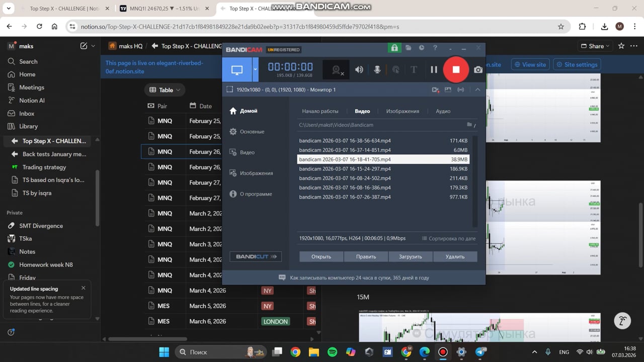Open Site settings in Notion

point(577,64)
